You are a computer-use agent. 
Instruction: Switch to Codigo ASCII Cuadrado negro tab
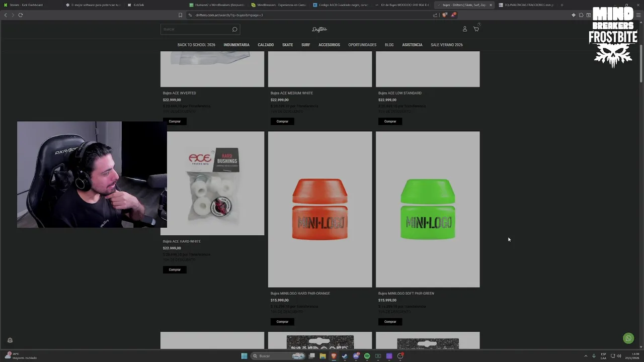click(340, 5)
